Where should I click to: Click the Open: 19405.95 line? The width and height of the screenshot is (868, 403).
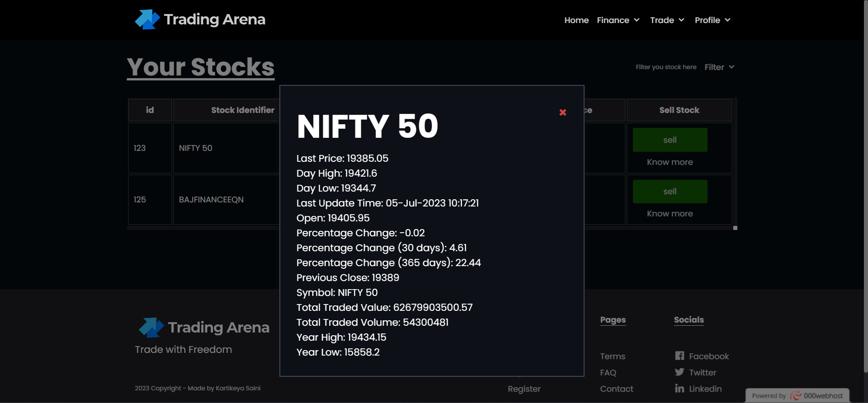tap(333, 218)
